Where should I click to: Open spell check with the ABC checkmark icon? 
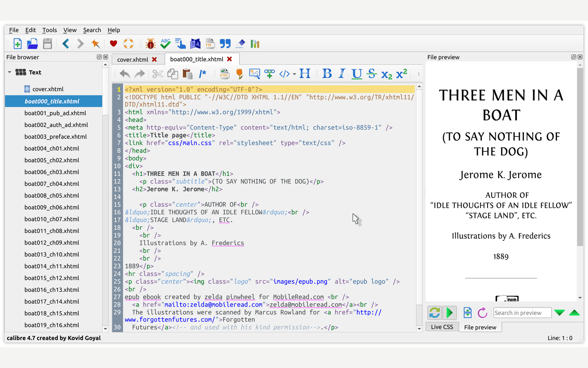pyautogui.click(x=165, y=44)
